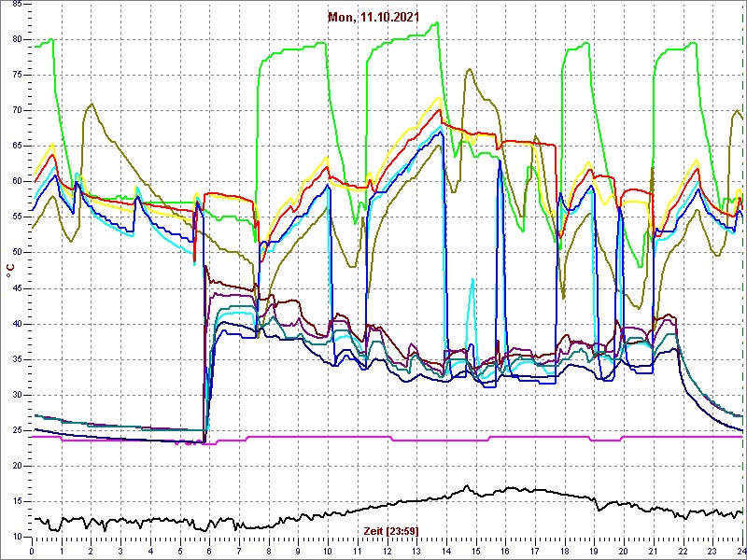Image resolution: width=747 pixels, height=560 pixels.
Task: Select the 70 tick label on temperature axis
Action: tap(16, 111)
